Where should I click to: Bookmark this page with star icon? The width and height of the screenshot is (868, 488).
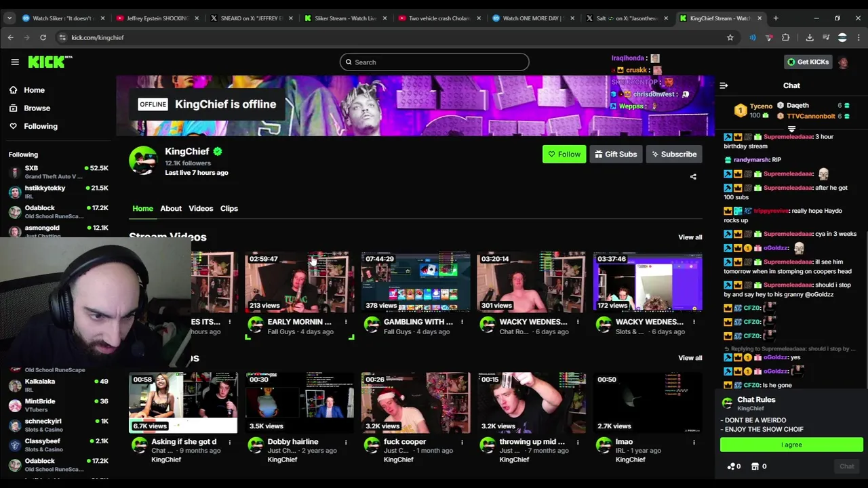pyautogui.click(x=730, y=38)
